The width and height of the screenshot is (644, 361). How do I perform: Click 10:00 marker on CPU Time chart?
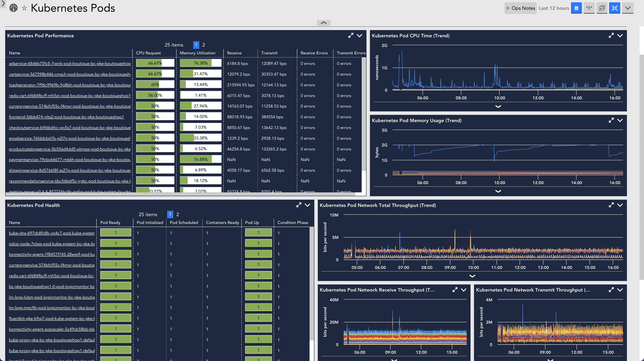point(499,98)
